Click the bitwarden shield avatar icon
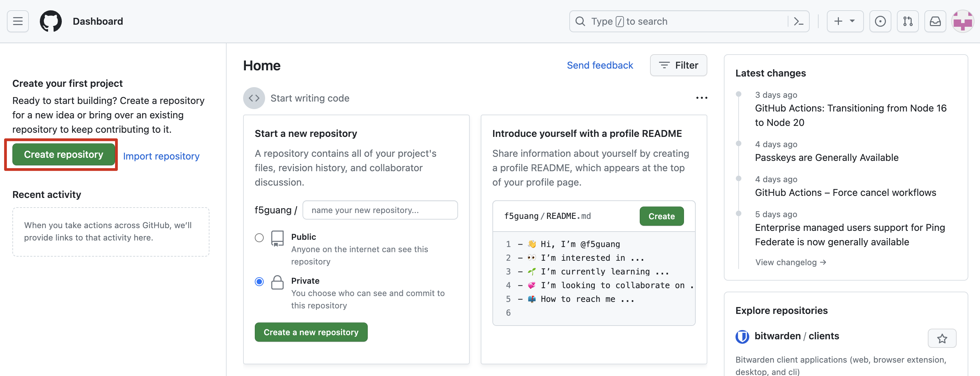 (x=742, y=337)
